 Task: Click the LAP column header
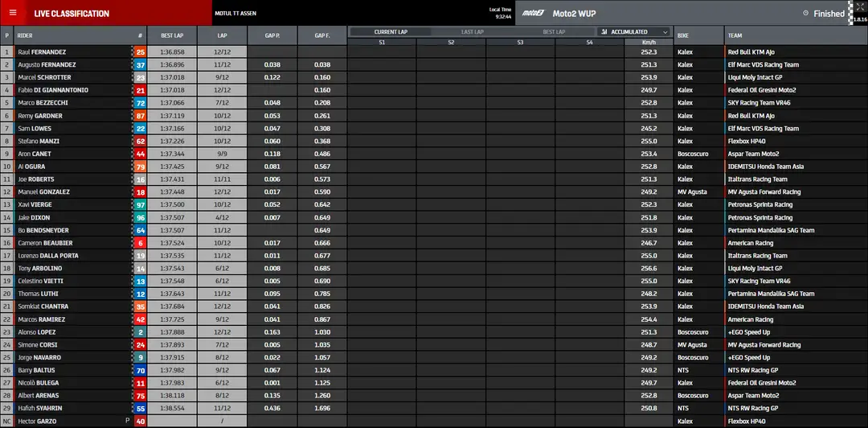click(x=222, y=35)
